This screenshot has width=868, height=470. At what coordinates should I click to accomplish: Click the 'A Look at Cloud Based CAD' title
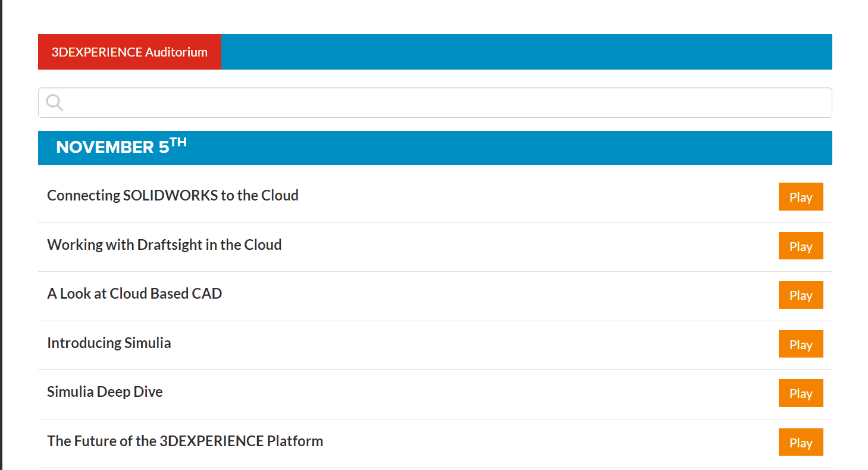[x=134, y=293]
